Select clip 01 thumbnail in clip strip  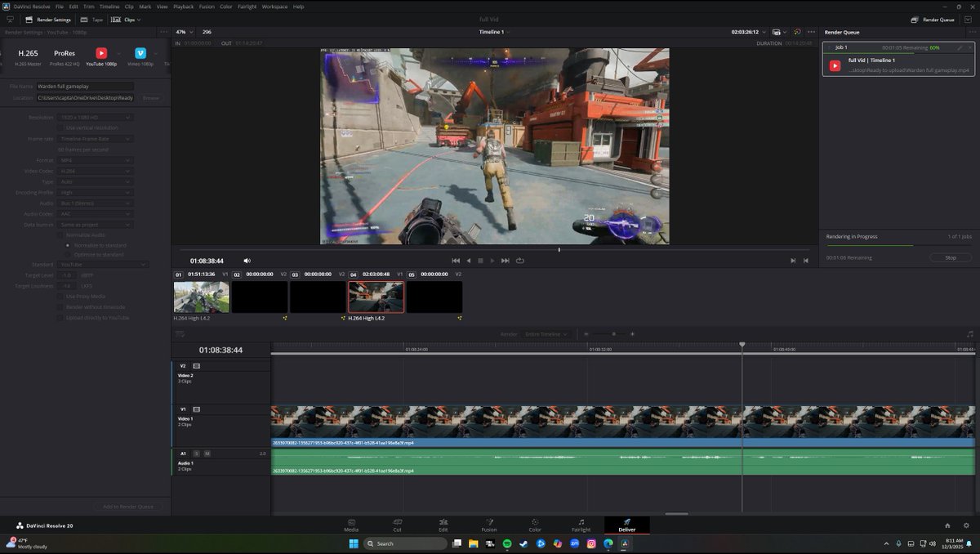pyautogui.click(x=202, y=297)
